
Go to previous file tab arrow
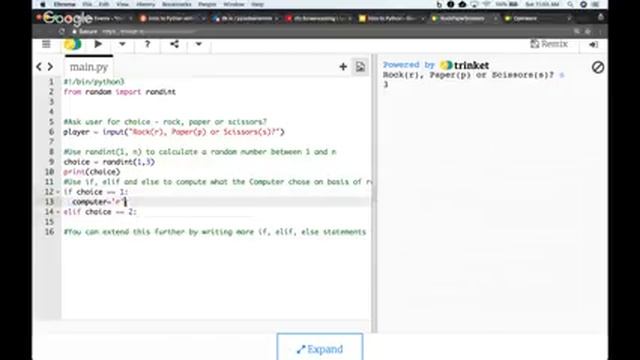[39, 66]
